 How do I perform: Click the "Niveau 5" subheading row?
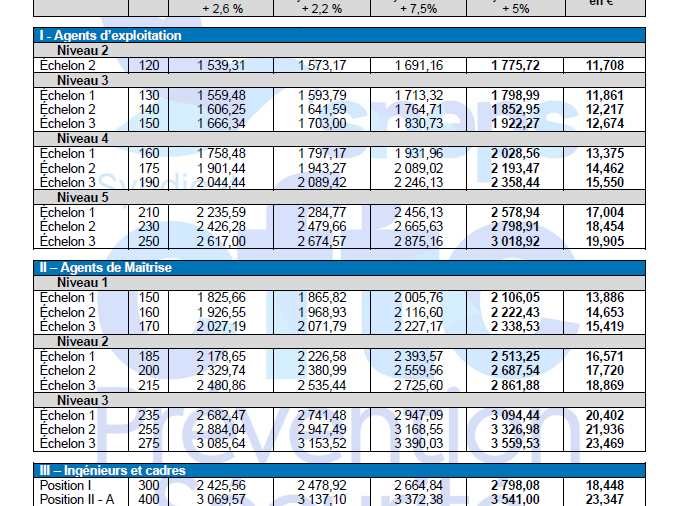pyautogui.click(x=83, y=197)
